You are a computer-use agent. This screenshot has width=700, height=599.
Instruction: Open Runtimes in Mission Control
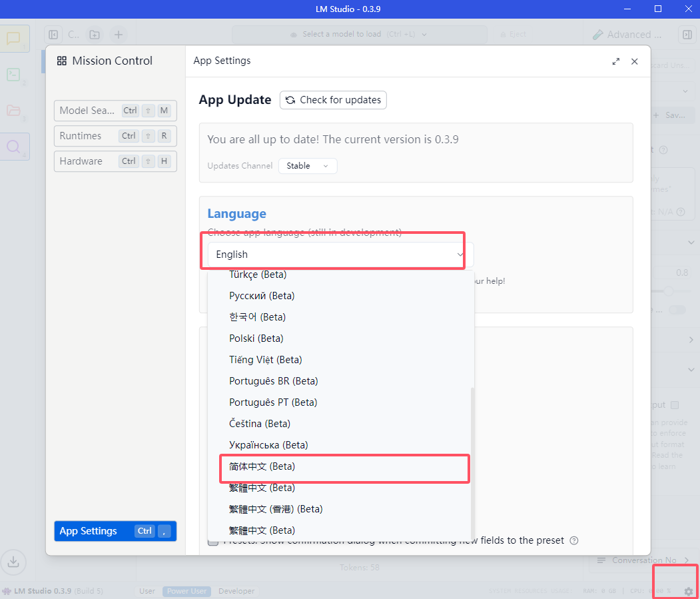pyautogui.click(x=115, y=136)
